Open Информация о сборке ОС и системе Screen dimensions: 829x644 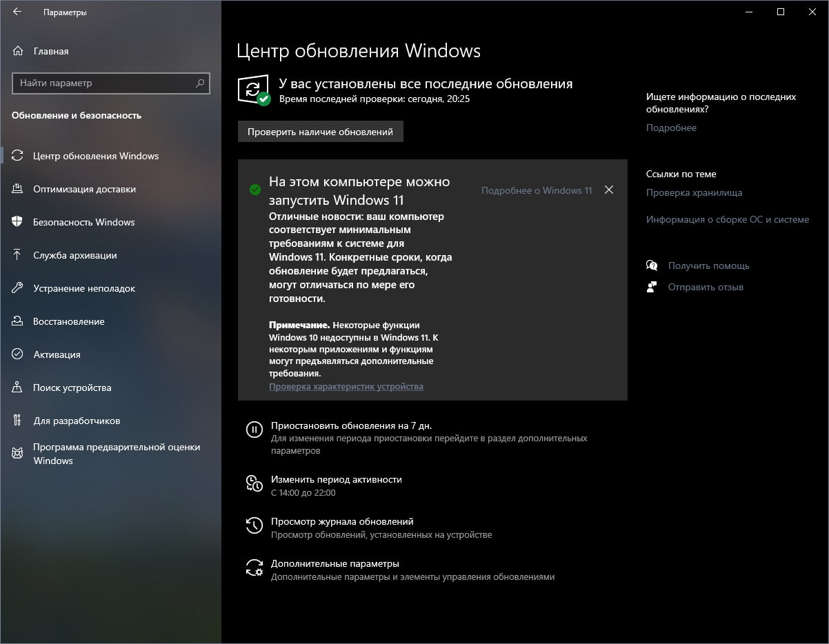point(728,219)
